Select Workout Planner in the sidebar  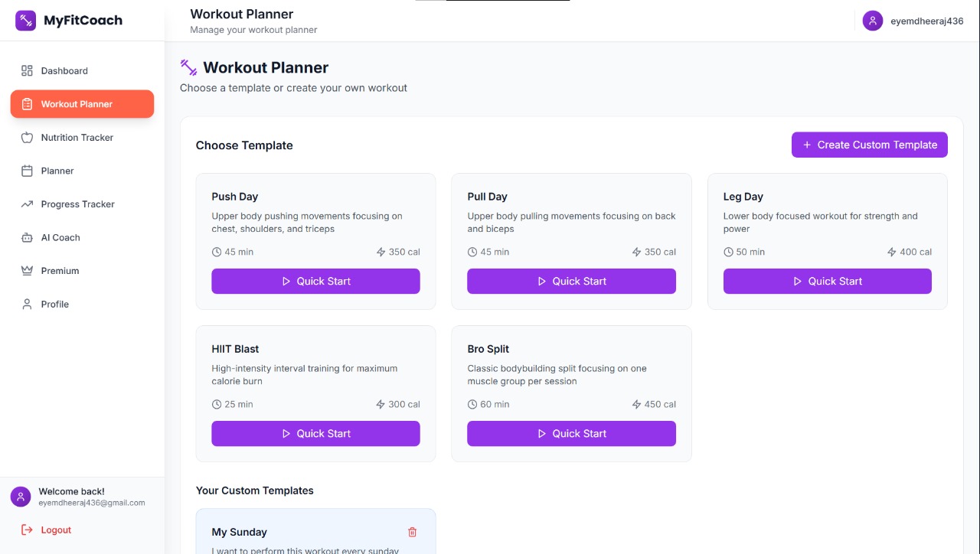click(x=81, y=104)
